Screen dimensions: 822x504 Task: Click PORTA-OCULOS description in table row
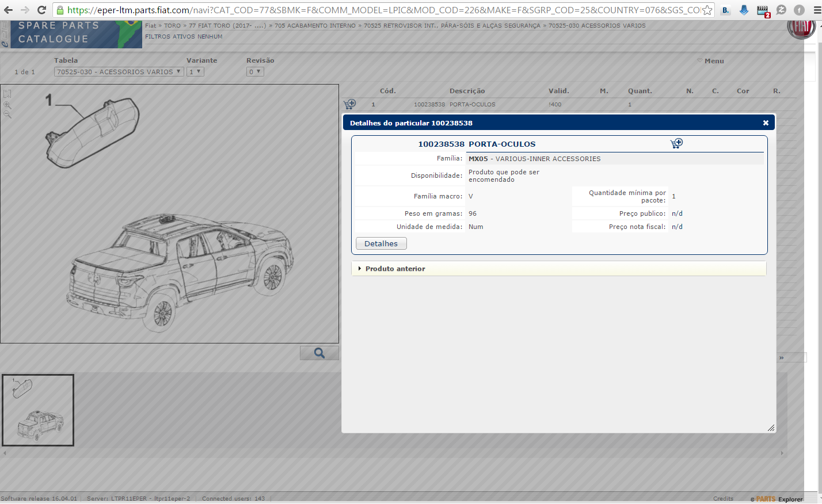pos(472,104)
